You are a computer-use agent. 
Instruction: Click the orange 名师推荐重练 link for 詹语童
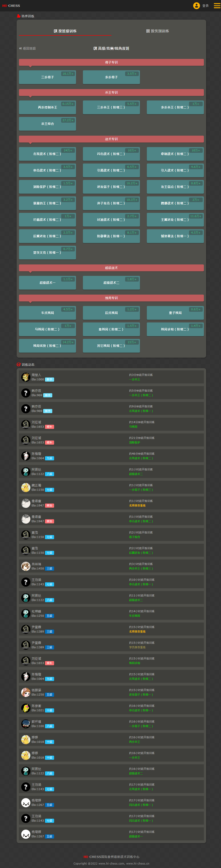coord(137,505)
